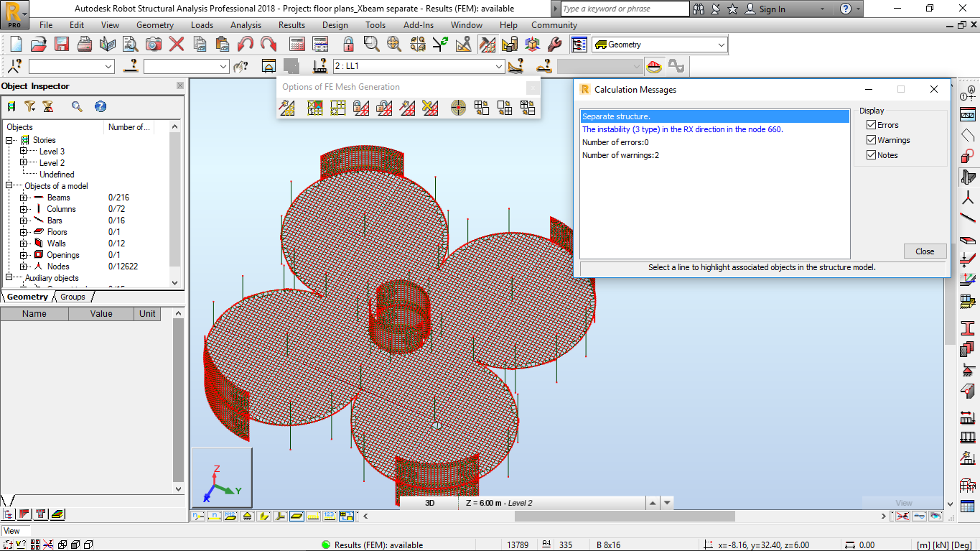Image resolution: width=980 pixels, height=551 pixels.
Task: Click the Emitter target icon in mesh toolbar
Action: tap(458, 108)
